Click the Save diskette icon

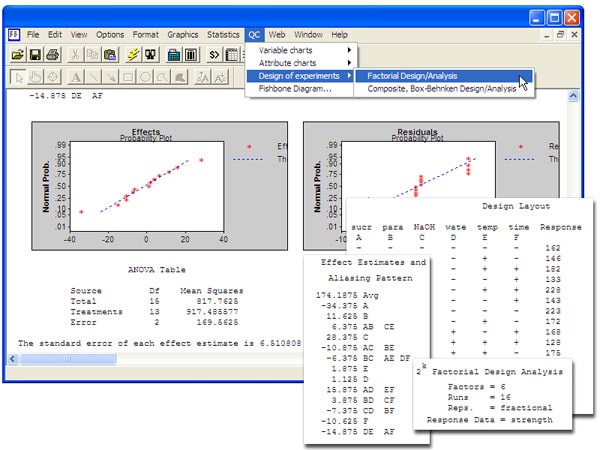[x=35, y=54]
